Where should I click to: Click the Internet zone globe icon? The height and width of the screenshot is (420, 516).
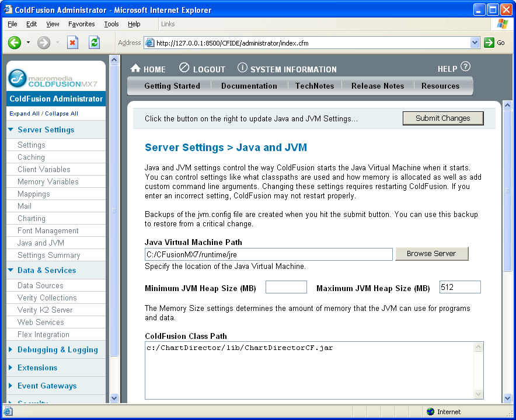(x=430, y=411)
